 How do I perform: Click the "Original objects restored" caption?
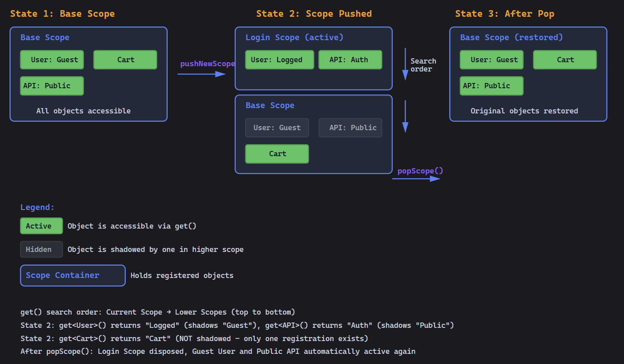[524, 111]
